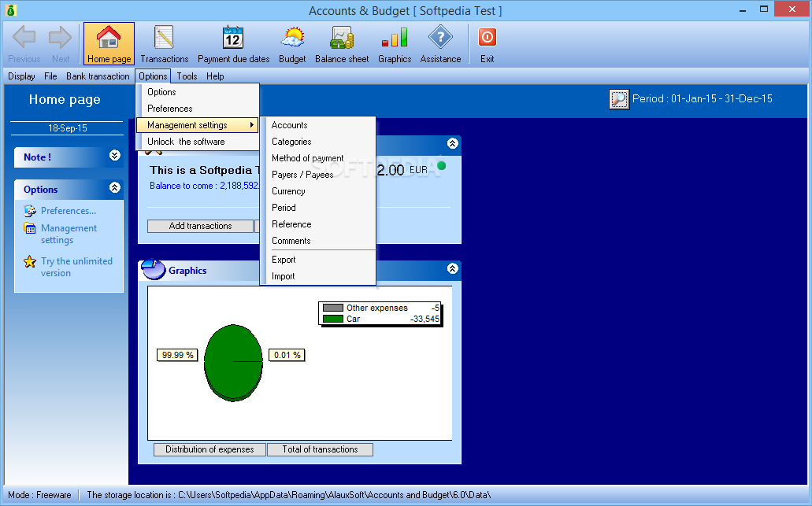Click the gray Other expenses legend swatch
This screenshot has width=812, height=506.
coord(333,308)
